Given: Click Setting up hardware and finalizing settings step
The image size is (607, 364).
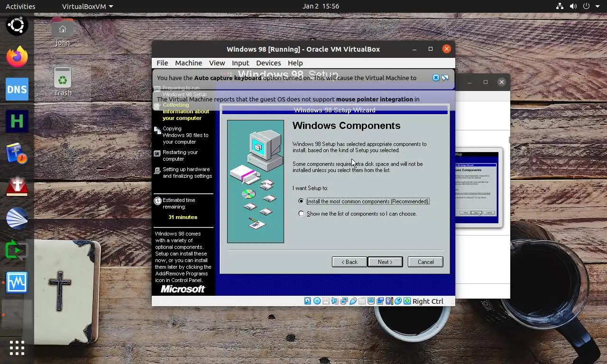Looking at the screenshot, I should tap(187, 173).
